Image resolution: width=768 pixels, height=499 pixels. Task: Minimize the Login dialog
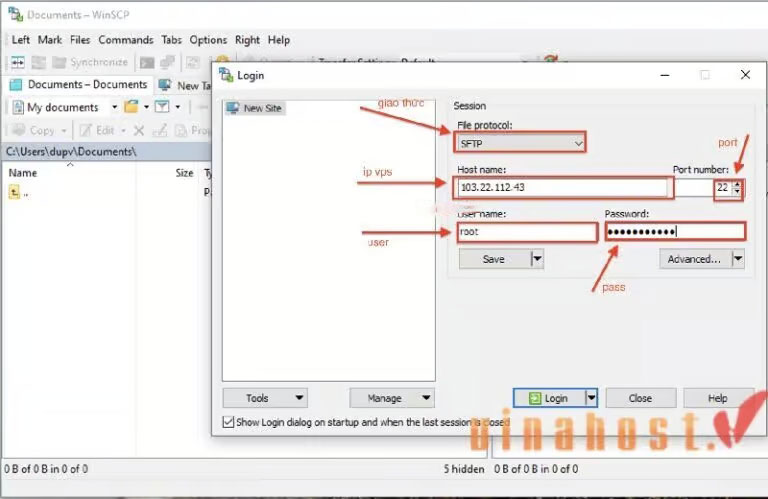click(x=665, y=75)
